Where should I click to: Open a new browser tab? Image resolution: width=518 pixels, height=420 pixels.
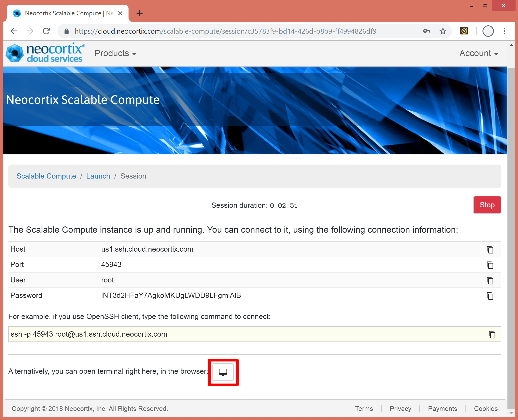[x=140, y=13]
